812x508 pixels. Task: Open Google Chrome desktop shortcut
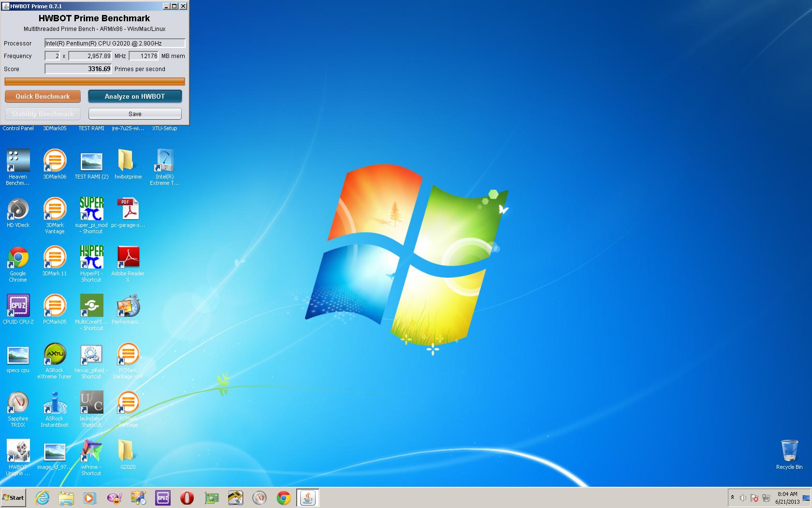point(18,264)
